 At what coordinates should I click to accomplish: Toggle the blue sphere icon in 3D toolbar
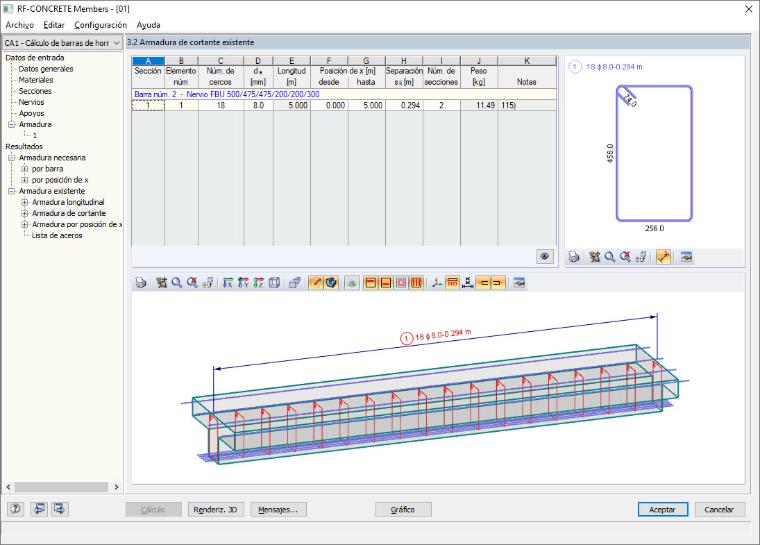pyautogui.click(x=331, y=282)
